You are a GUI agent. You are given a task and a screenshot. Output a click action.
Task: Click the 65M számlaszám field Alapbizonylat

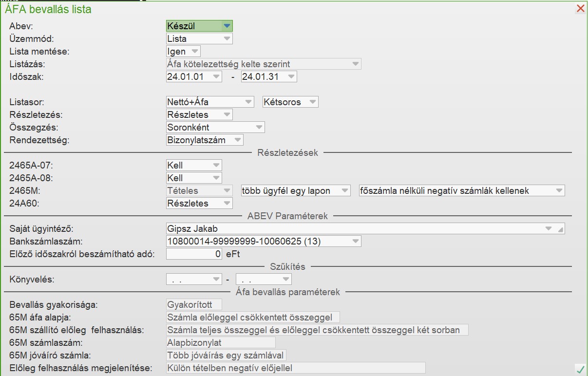coord(221,342)
